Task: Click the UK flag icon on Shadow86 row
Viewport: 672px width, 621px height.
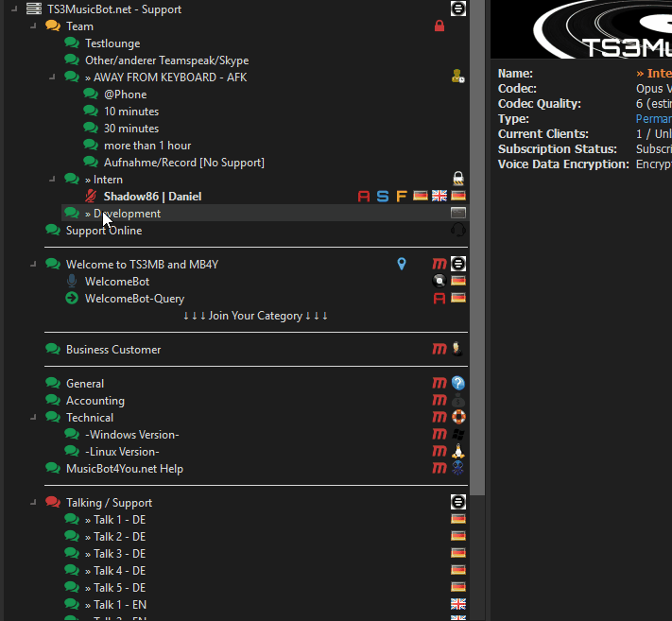Action: coord(439,196)
